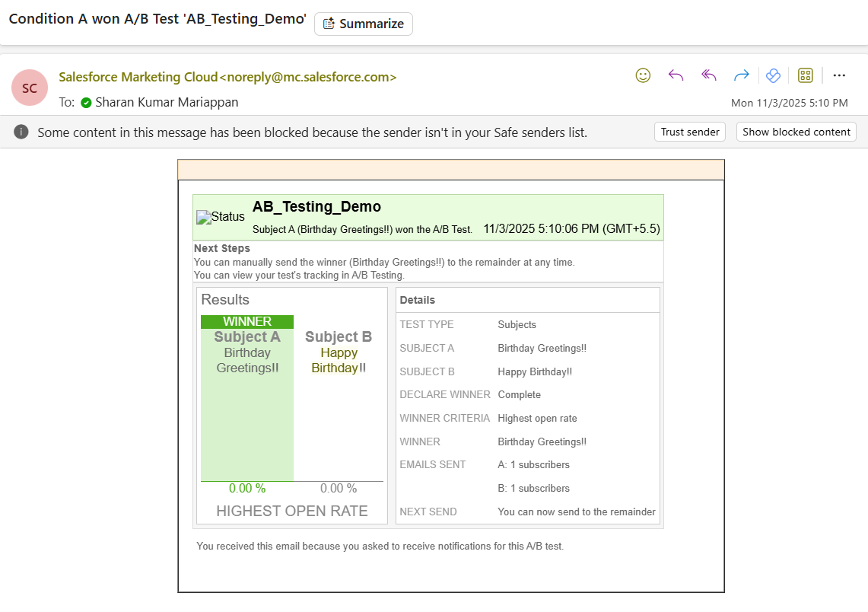Expand the More actions ellipsis menu
The height and width of the screenshot is (612, 868).
click(839, 75)
